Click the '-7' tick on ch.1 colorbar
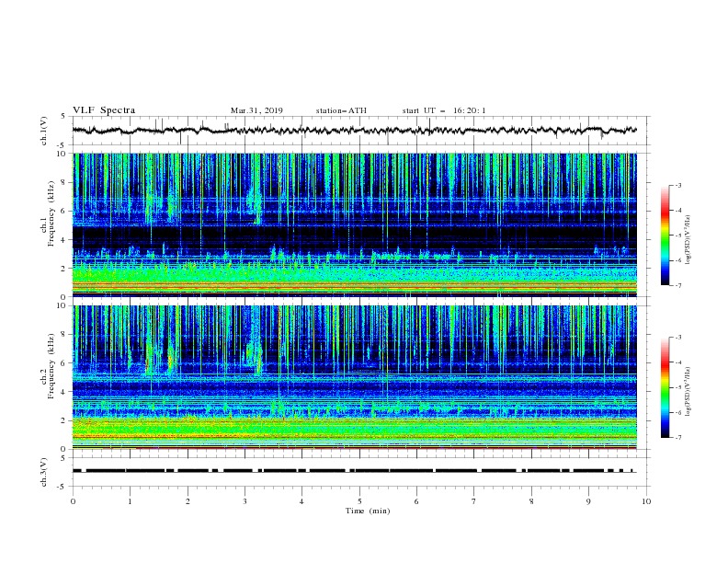 [677, 285]
